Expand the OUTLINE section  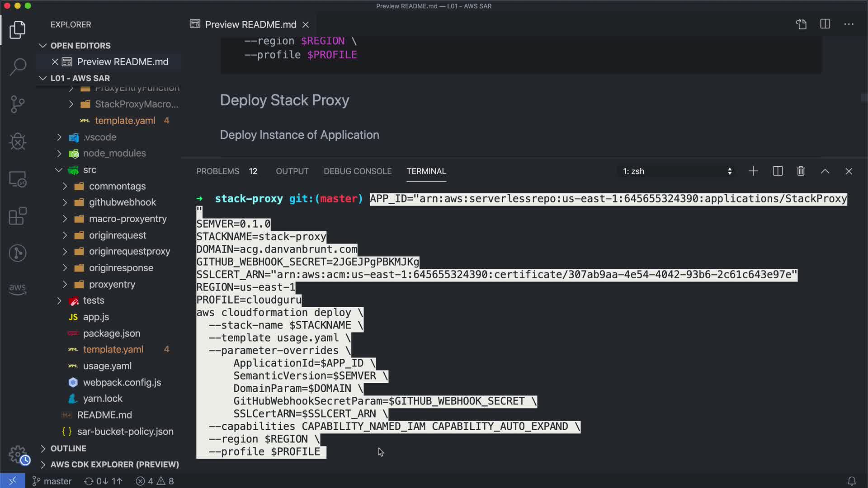[x=68, y=448]
